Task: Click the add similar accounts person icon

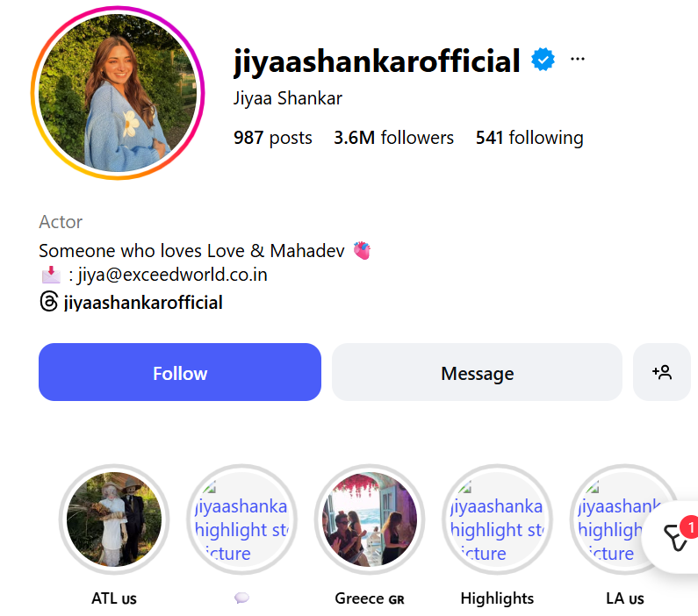Action: pyautogui.click(x=662, y=372)
